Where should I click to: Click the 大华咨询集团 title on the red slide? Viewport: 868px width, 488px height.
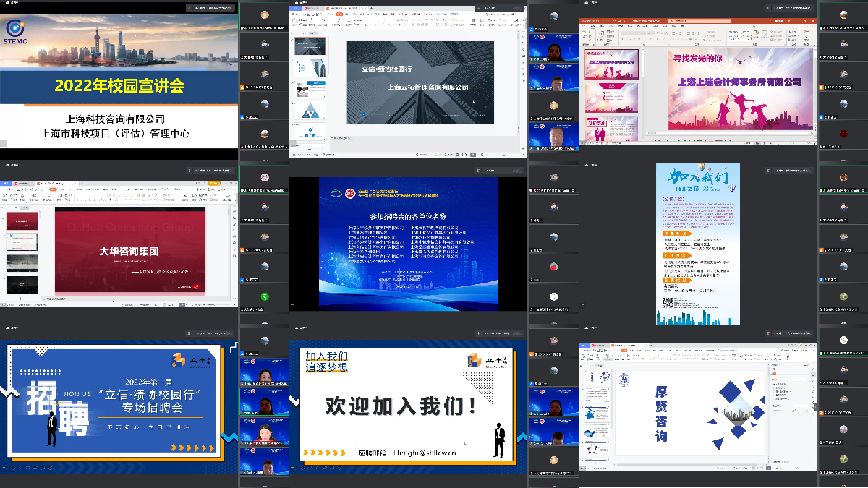click(129, 252)
